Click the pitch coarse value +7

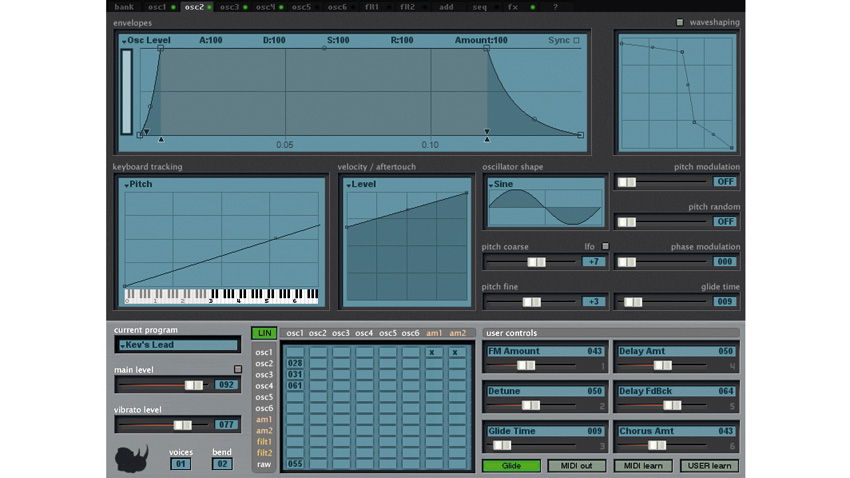[x=594, y=262]
